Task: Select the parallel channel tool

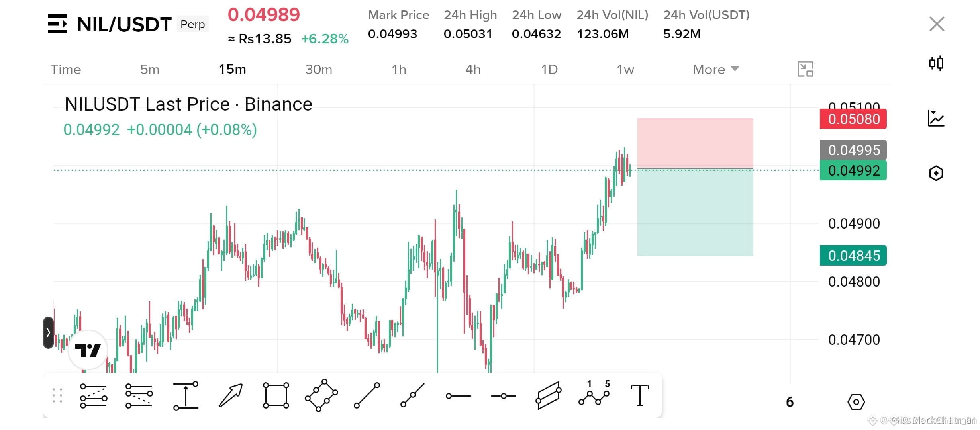Action: (x=549, y=395)
